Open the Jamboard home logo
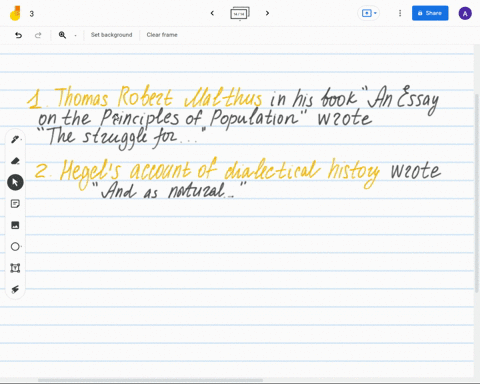The height and width of the screenshot is (384, 480). tap(15, 13)
